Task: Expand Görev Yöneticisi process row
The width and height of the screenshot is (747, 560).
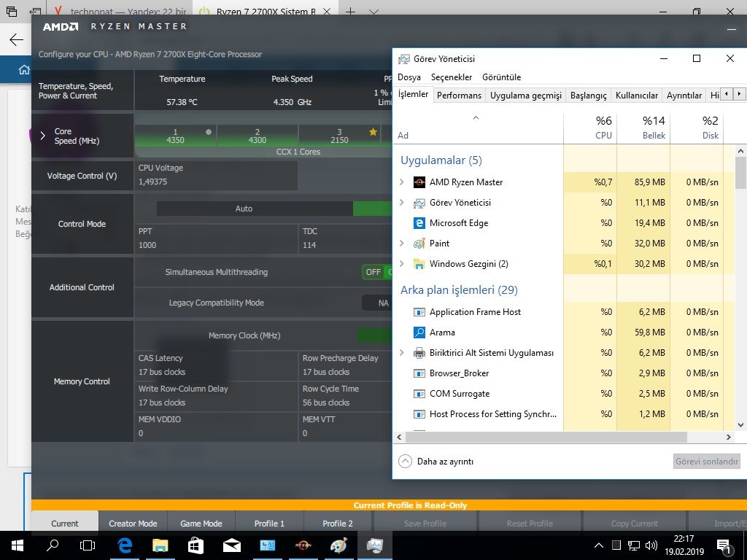Action: pyautogui.click(x=402, y=203)
